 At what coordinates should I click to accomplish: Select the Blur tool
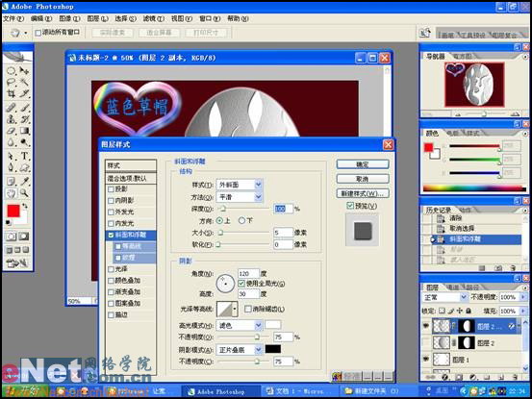click(12, 142)
